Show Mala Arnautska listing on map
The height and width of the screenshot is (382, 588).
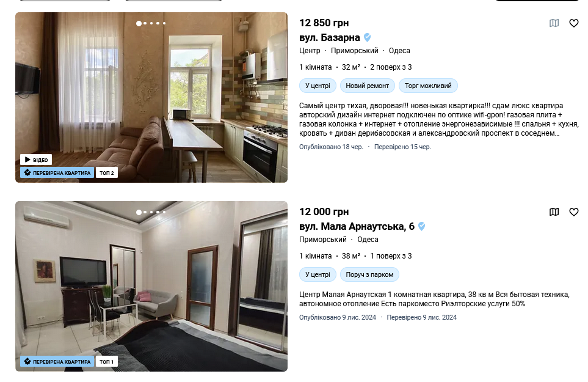tap(554, 212)
